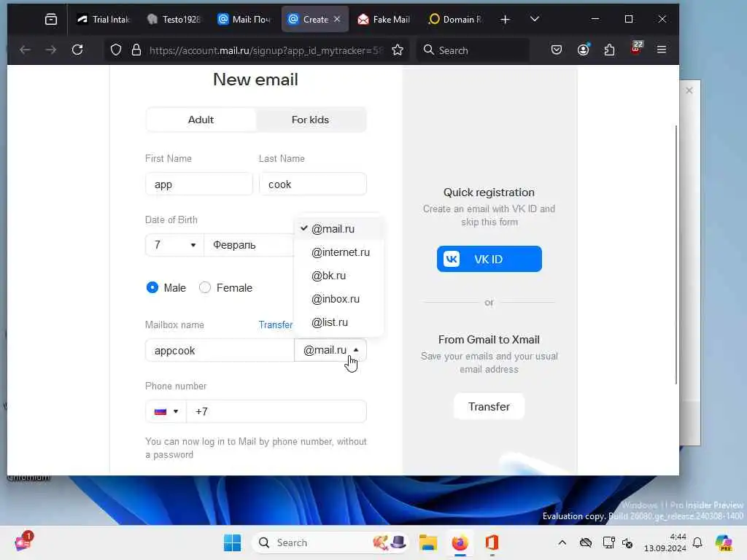The width and height of the screenshot is (747, 560).
Task: Open extensions puzzle icon
Action: point(609,50)
